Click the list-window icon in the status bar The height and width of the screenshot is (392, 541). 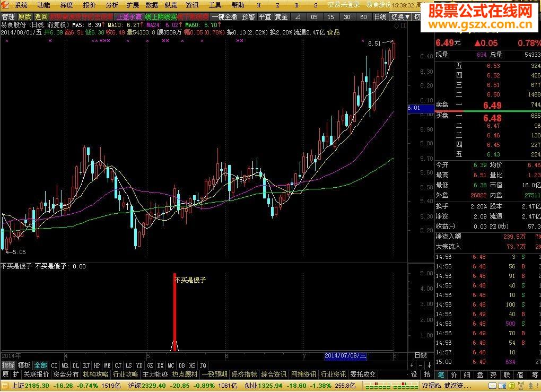point(493,386)
